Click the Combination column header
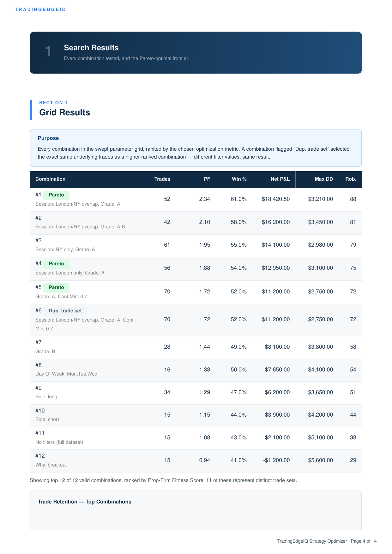The width and height of the screenshot is (392, 554). point(51,179)
